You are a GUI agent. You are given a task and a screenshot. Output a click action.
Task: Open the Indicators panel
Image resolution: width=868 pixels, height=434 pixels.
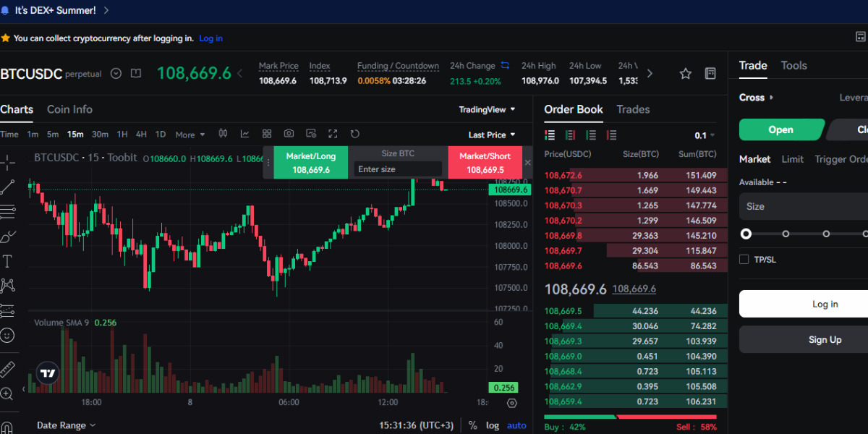click(244, 134)
